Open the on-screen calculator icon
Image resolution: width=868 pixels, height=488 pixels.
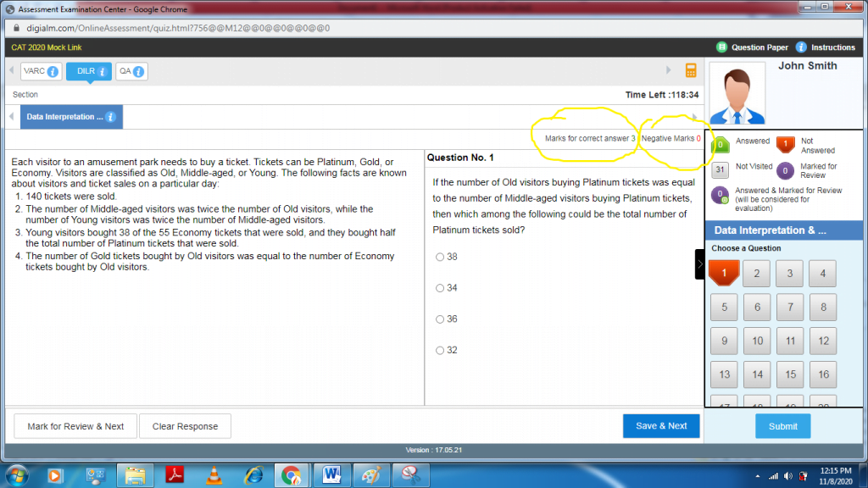690,70
